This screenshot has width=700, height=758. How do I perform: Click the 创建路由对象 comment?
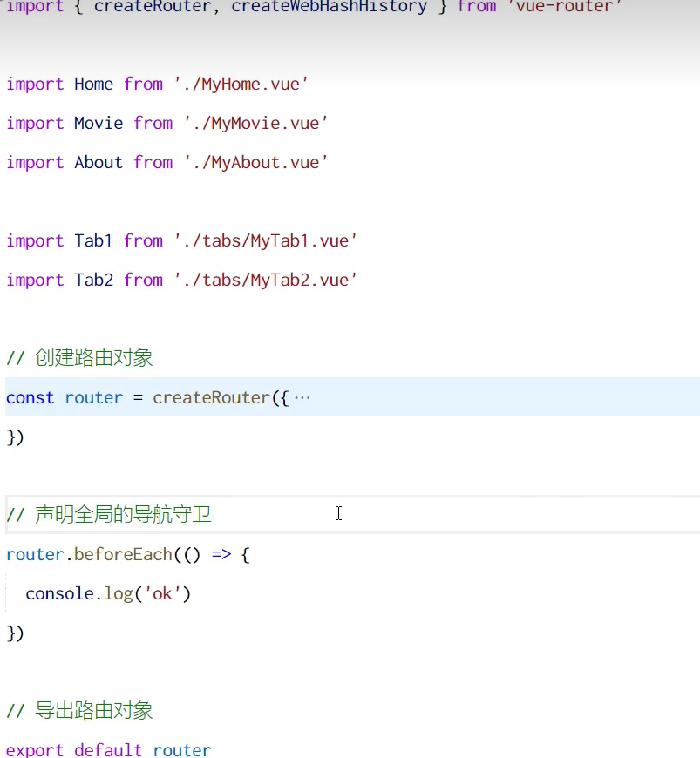(81, 357)
